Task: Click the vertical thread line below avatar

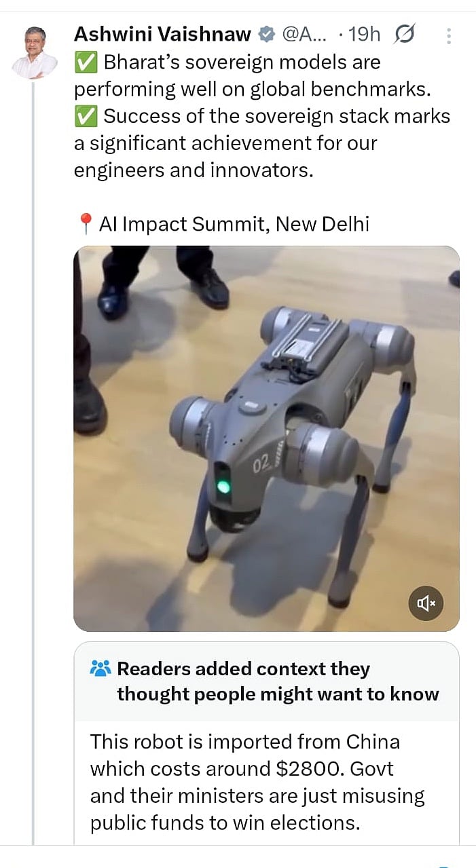Action: (x=33, y=461)
